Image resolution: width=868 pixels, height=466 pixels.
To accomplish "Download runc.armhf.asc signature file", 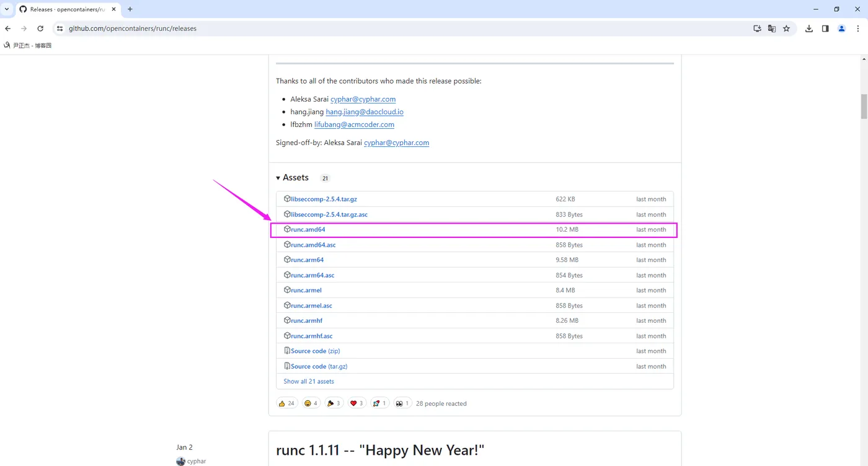I will click(x=312, y=336).
